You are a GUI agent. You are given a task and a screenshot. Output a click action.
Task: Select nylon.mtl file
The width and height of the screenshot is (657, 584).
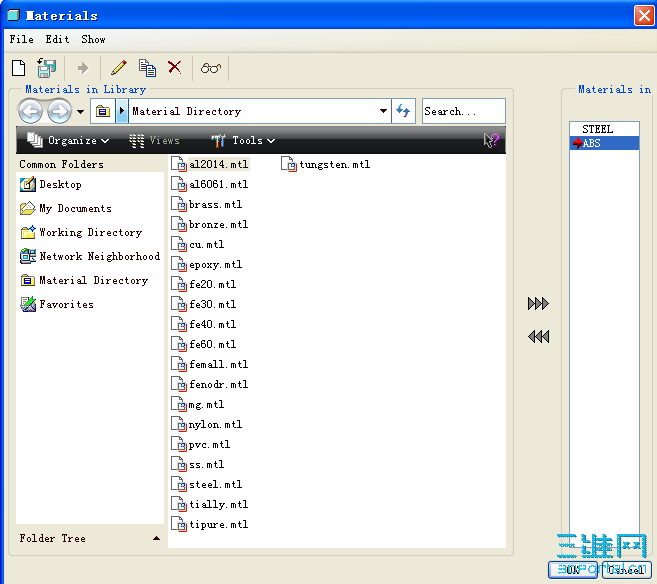[x=207, y=424]
